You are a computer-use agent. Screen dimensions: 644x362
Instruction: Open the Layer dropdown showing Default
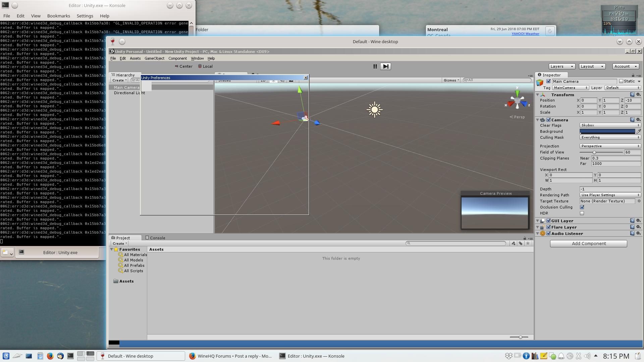point(623,88)
